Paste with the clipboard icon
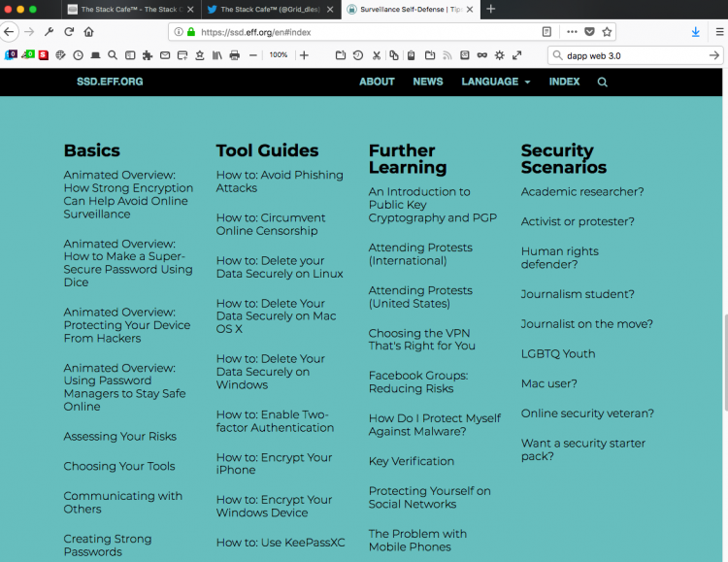The height and width of the screenshot is (562, 728). click(411, 55)
